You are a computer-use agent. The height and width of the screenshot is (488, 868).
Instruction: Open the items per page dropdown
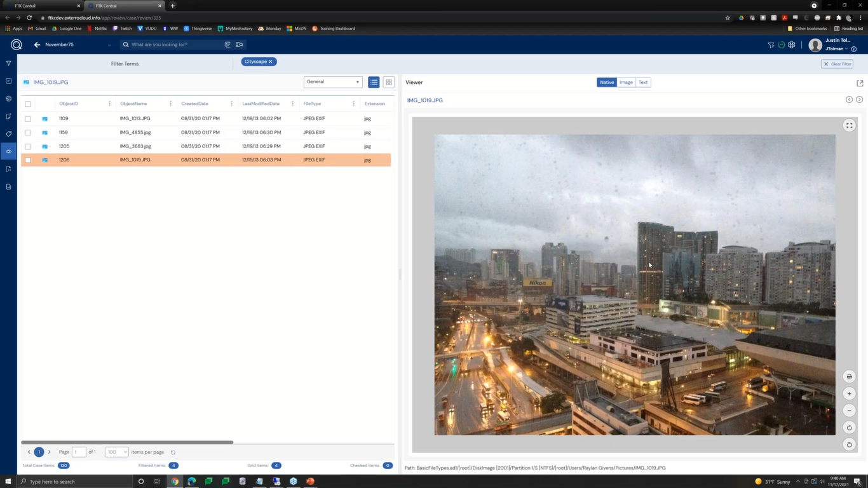[116, 452]
